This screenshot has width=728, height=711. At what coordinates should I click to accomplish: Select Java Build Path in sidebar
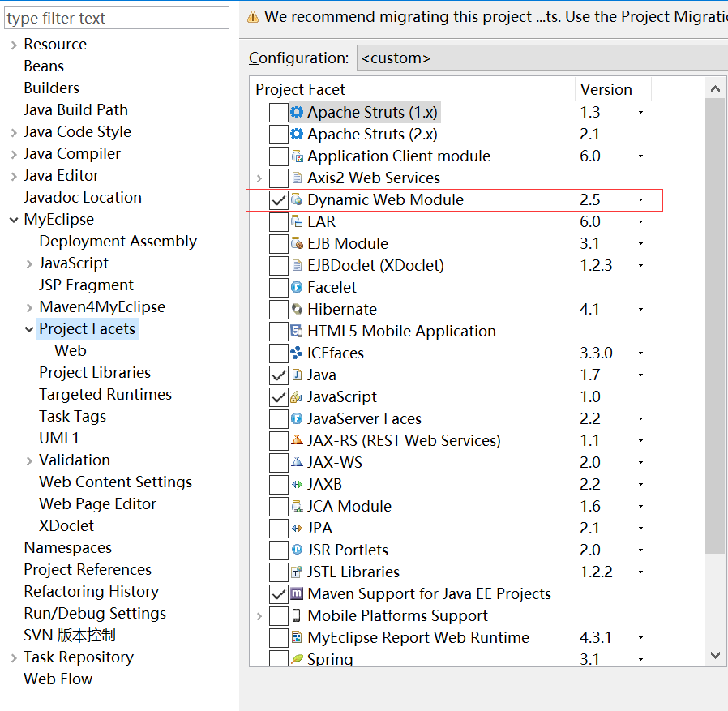(x=75, y=110)
